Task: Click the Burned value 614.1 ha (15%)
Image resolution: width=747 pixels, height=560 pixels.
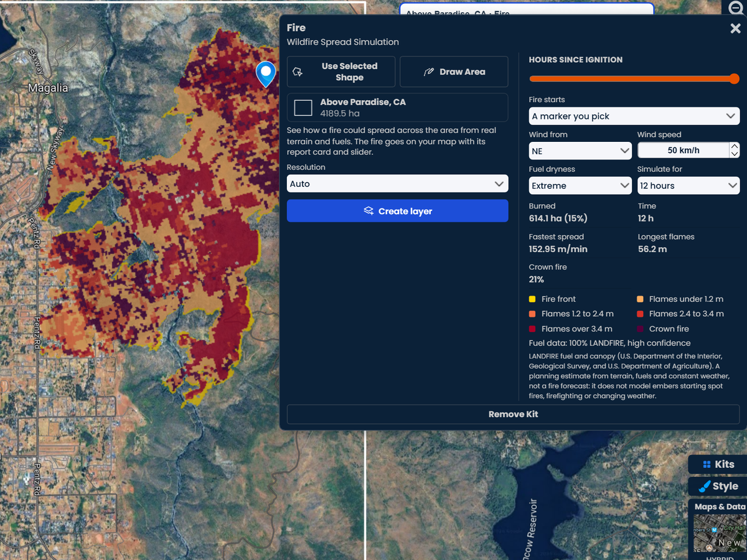Action: [558, 218]
